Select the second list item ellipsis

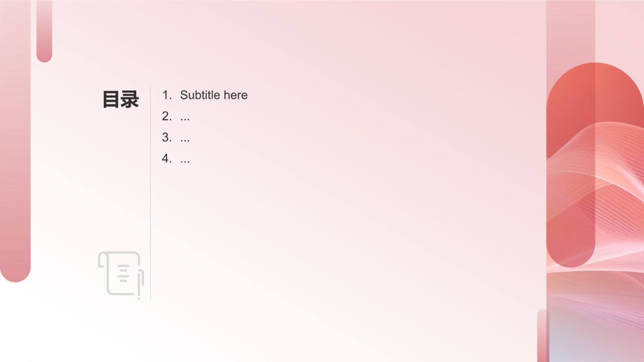coord(185,117)
